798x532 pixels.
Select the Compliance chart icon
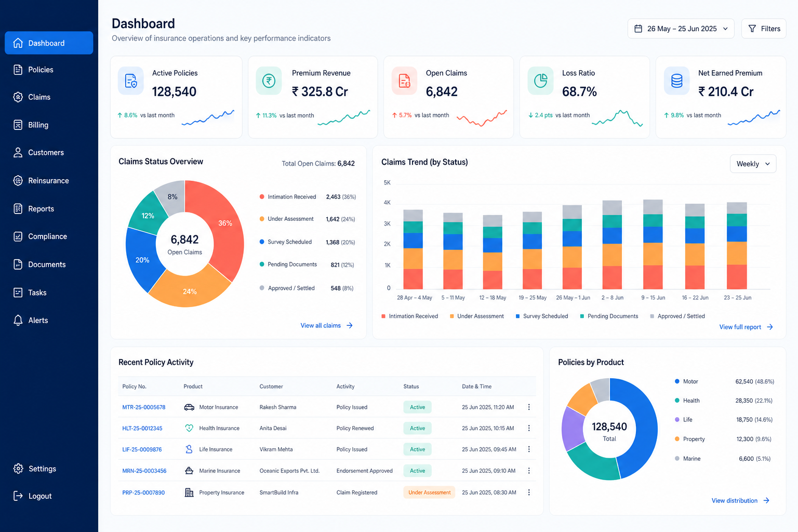pos(18,236)
